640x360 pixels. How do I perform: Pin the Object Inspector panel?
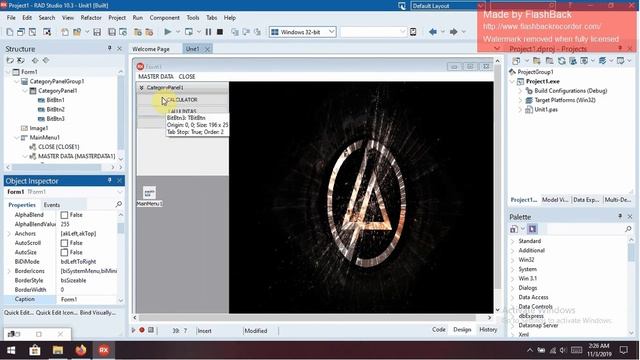[109, 180]
